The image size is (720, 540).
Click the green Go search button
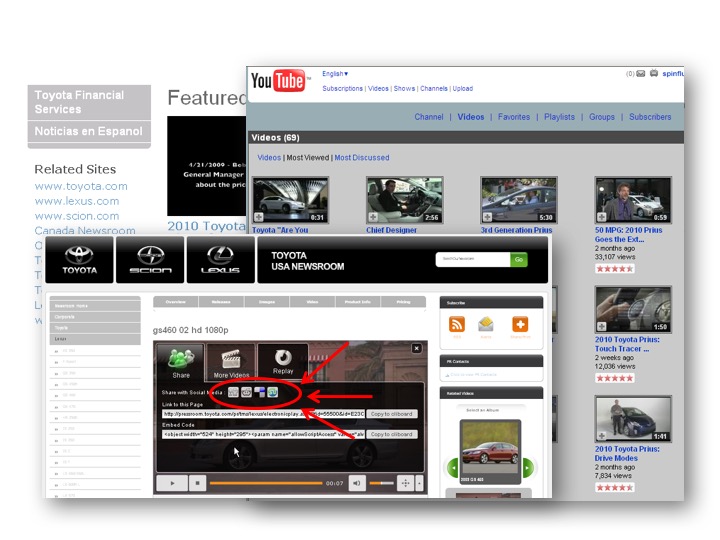(x=518, y=259)
